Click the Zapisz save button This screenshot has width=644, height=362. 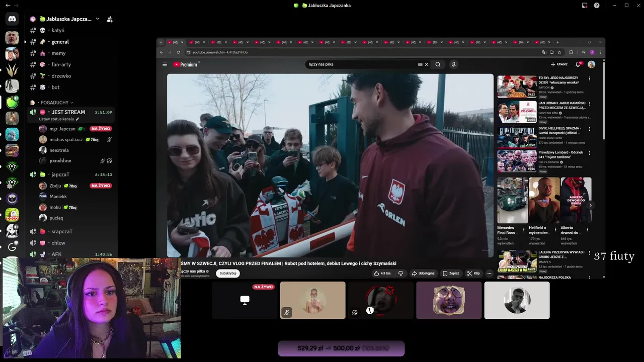point(451,274)
